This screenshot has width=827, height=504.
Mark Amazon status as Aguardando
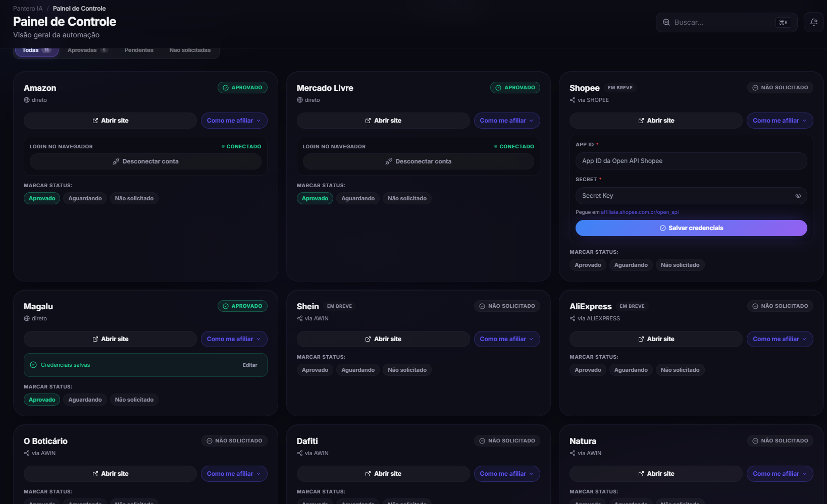(x=85, y=198)
